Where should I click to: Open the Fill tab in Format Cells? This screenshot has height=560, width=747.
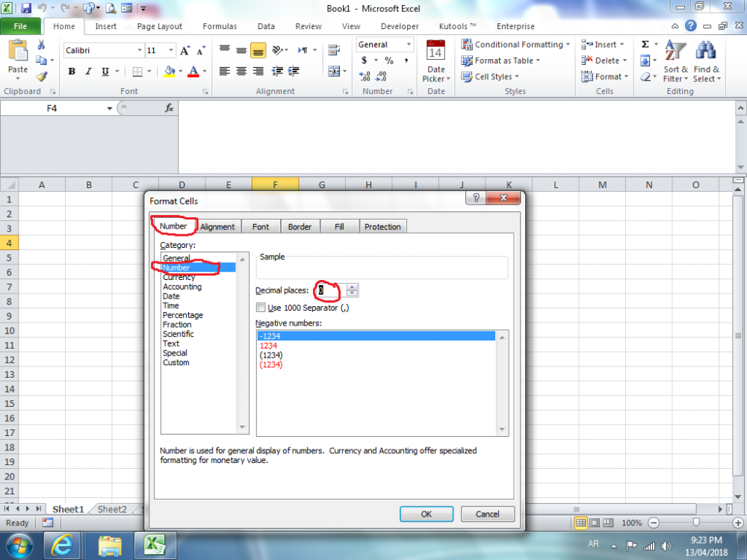(339, 227)
